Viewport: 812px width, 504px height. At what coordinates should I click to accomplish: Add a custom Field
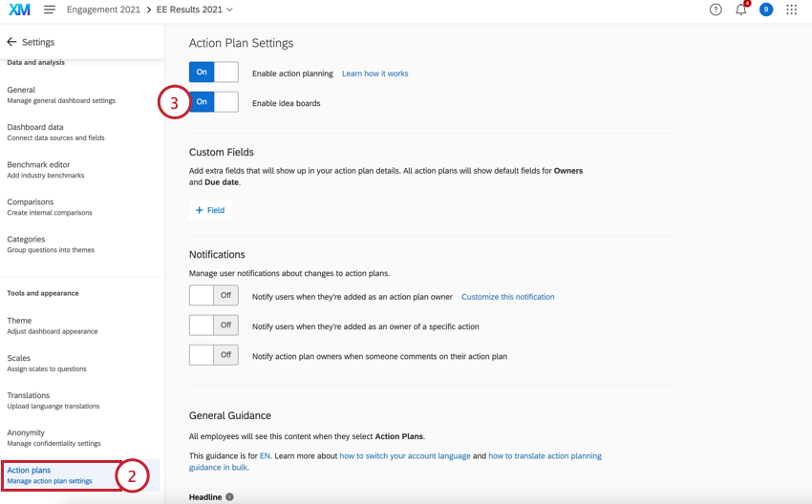210,210
